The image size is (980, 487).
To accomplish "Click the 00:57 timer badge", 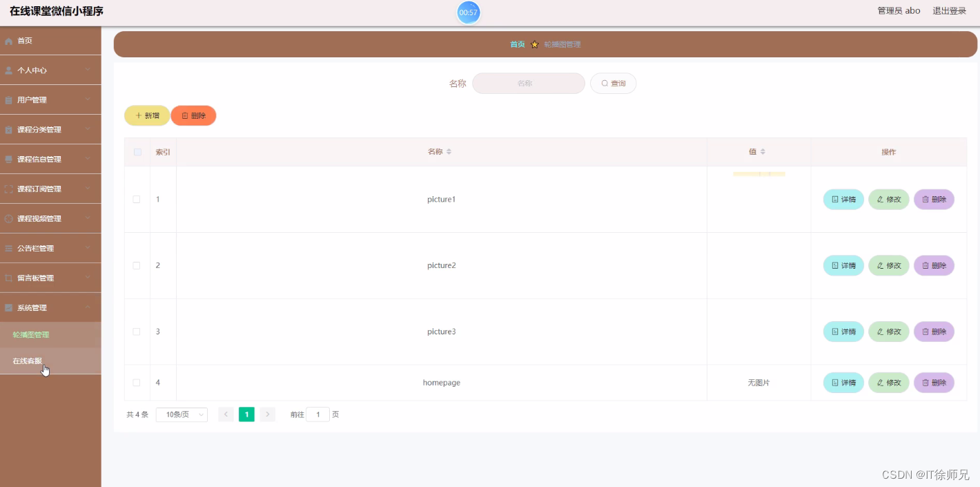I will coord(468,12).
